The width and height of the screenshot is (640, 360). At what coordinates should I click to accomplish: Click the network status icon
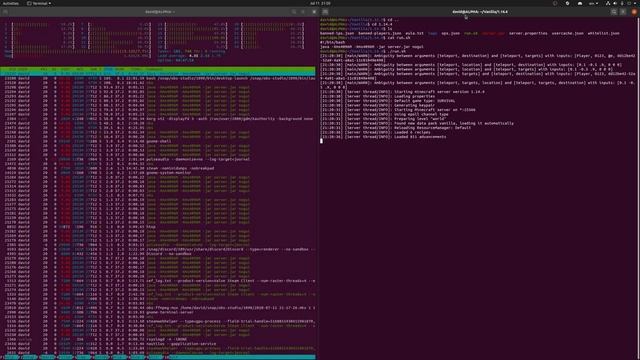point(607,3)
